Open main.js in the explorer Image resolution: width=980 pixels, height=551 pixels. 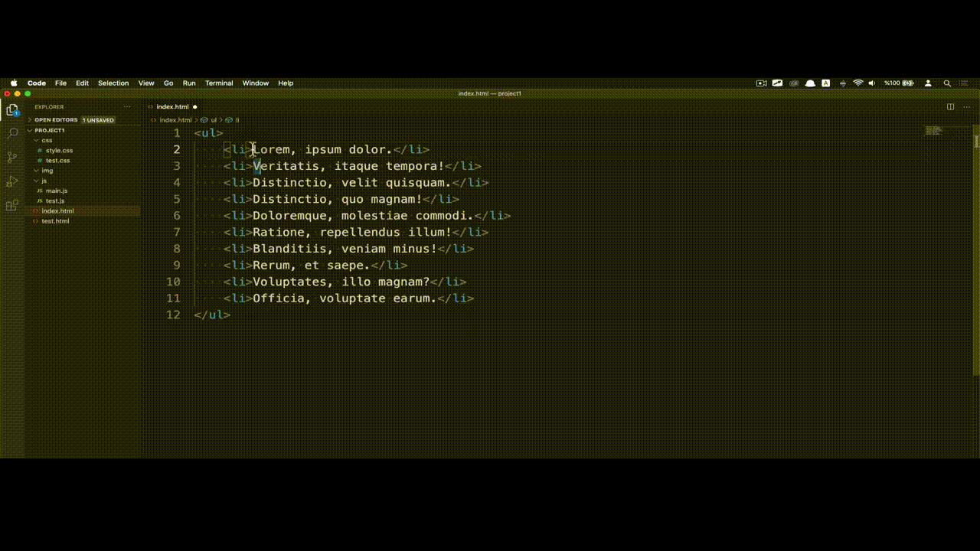pos(57,191)
